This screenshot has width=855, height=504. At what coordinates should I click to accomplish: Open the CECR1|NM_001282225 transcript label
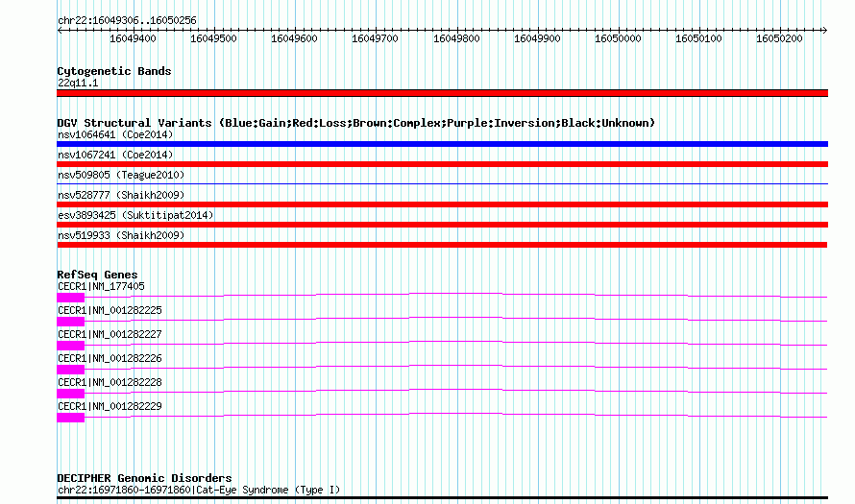[x=110, y=311]
